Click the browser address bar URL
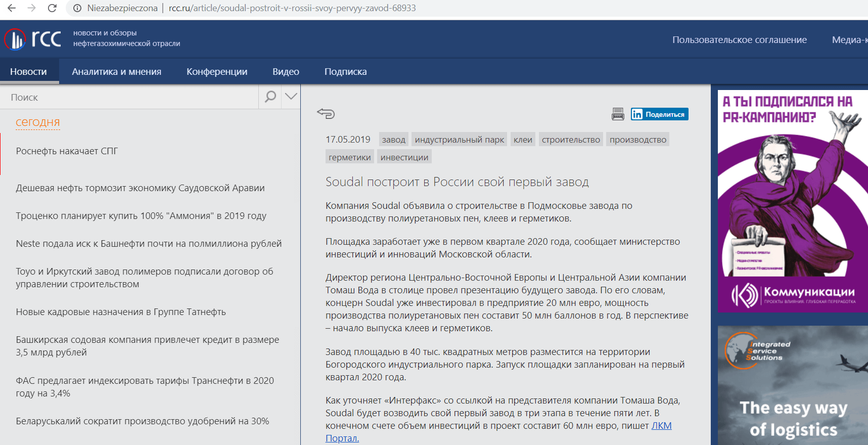 coord(292,8)
